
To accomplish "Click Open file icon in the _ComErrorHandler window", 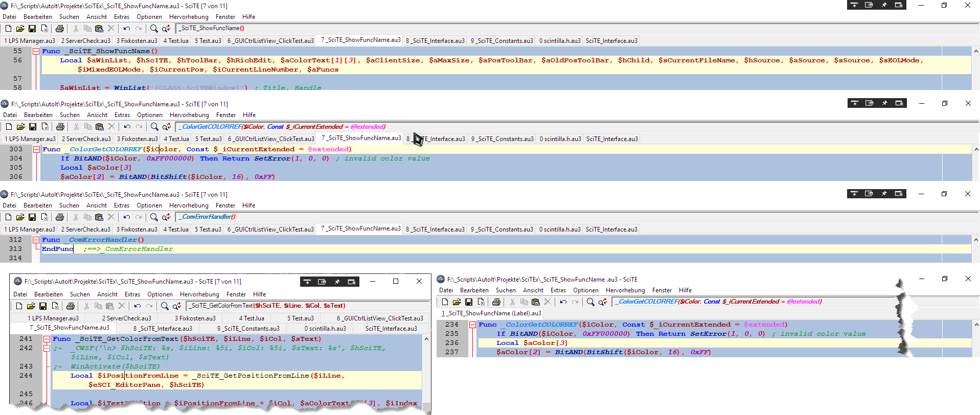I will (x=20, y=217).
